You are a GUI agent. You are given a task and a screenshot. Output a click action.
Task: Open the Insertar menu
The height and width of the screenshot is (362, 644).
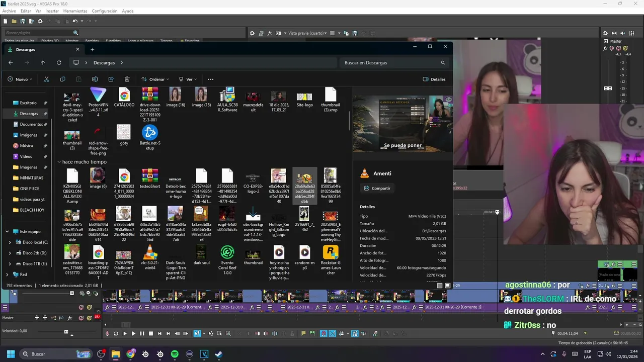(x=52, y=11)
